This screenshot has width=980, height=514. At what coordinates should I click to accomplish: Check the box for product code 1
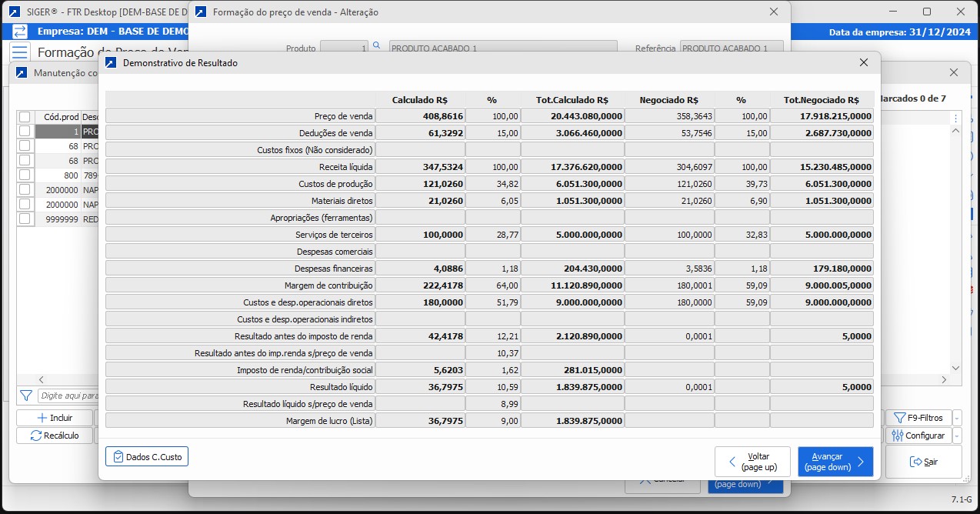coord(25,132)
